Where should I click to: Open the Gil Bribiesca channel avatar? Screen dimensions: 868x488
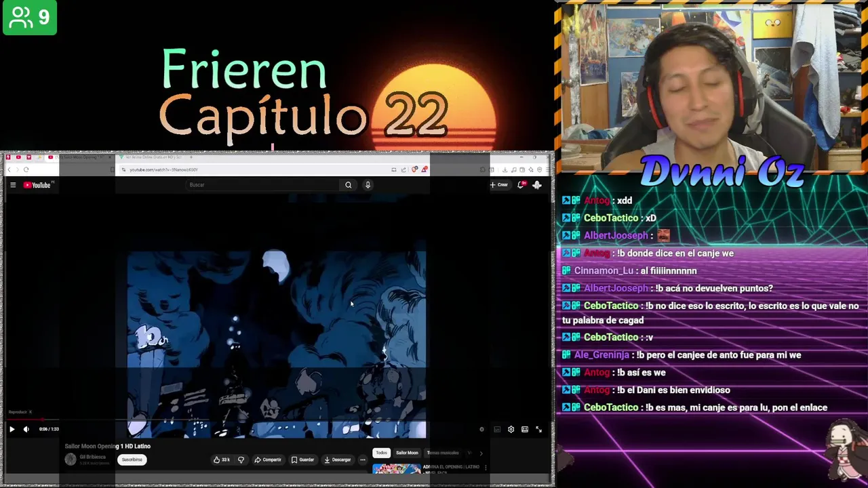pos(71,460)
